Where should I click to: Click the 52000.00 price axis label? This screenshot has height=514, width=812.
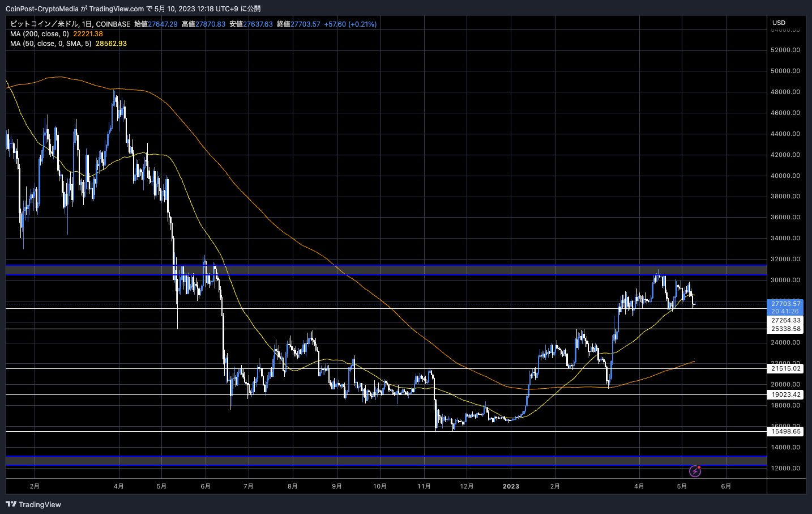click(x=785, y=50)
